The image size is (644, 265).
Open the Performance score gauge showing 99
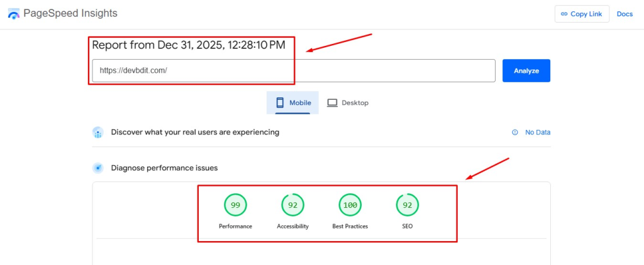click(235, 205)
